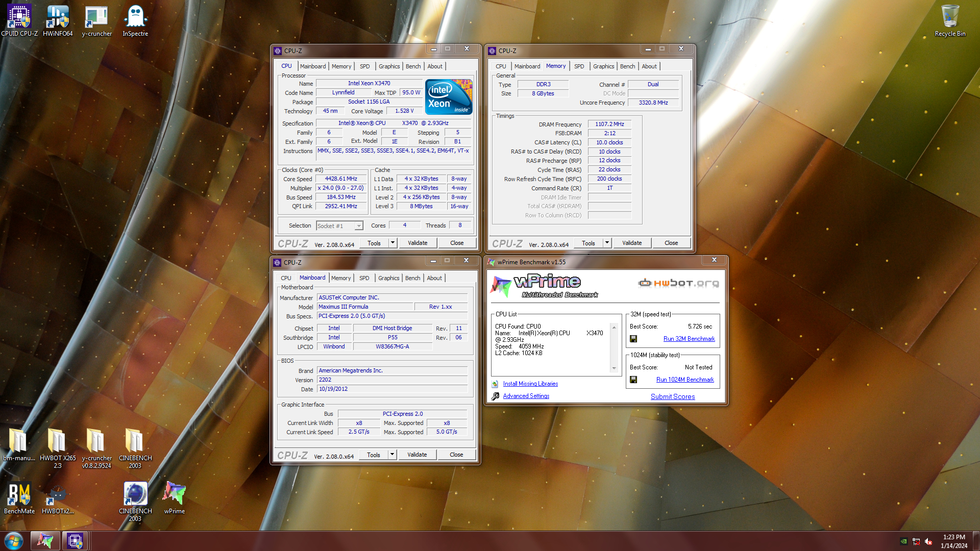Click the down arrow of the CPU List scrollbar

coord(614,368)
